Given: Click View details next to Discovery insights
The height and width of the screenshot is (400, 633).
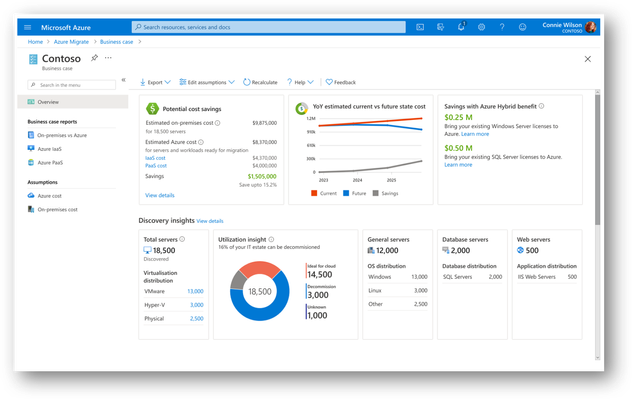Looking at the screenshot, I should [x=210, y=221].
